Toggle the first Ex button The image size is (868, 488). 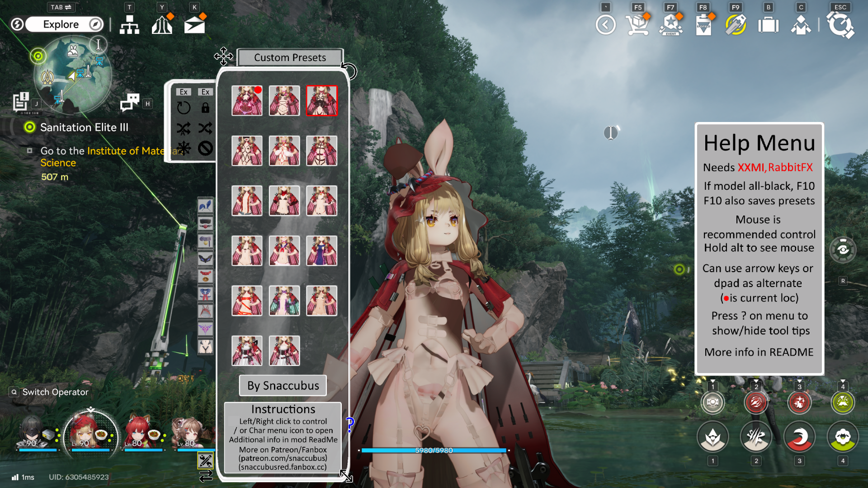(184, 92)
